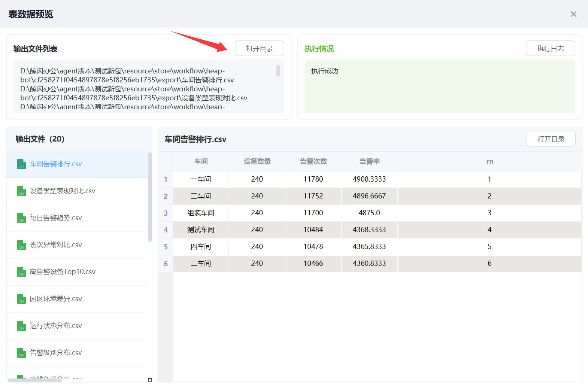This screenshot has width=588, height=389.
Task: Open the 执行日志 execution log
Action: coord(550,49)
